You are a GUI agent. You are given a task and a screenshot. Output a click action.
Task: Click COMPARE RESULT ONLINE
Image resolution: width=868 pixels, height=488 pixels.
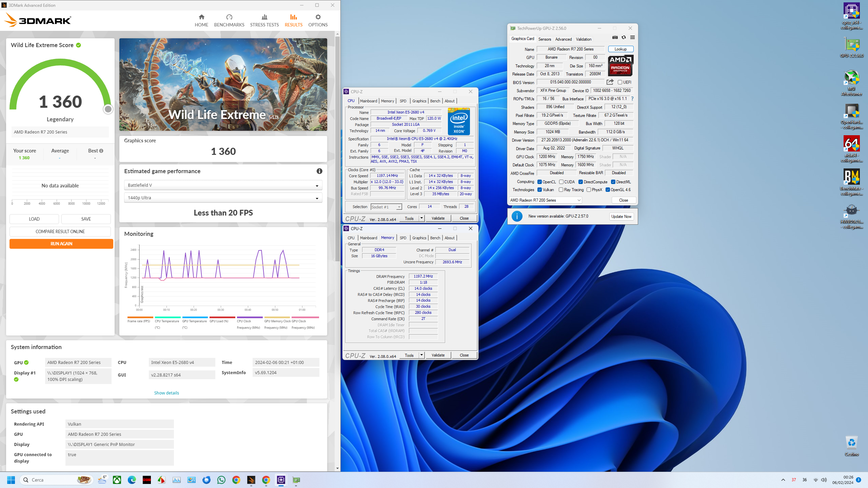point(60,231)
